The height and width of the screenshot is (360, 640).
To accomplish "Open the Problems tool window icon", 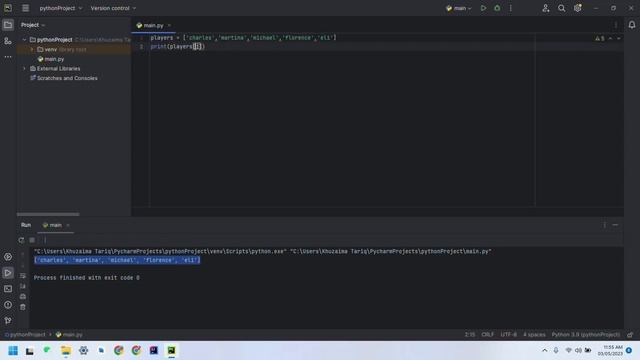I will point(8,304).
